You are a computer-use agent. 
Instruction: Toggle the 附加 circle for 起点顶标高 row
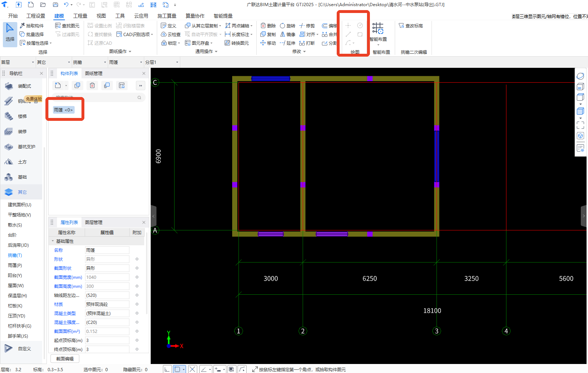coord(137,340)
